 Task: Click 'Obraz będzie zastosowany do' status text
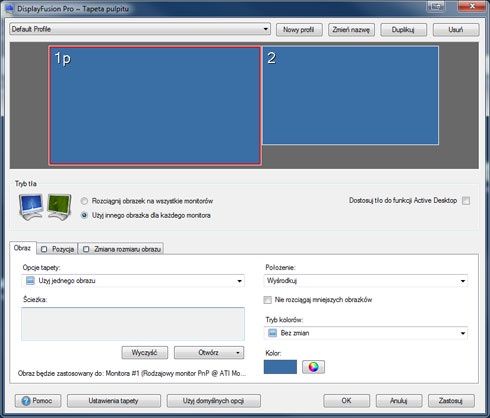[x=132, y=373]
